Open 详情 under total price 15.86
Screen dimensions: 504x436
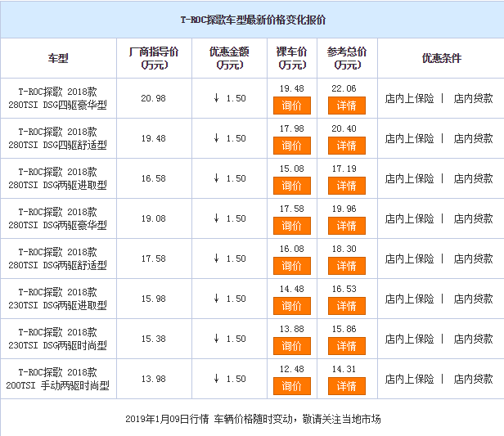pyautogui.click(x=347, y=346)
